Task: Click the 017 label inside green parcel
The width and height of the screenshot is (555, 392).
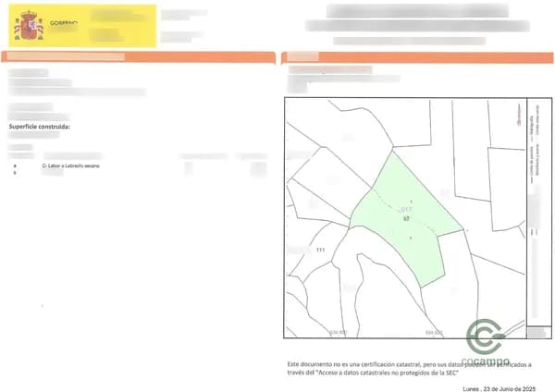Action: coord(405,209)
